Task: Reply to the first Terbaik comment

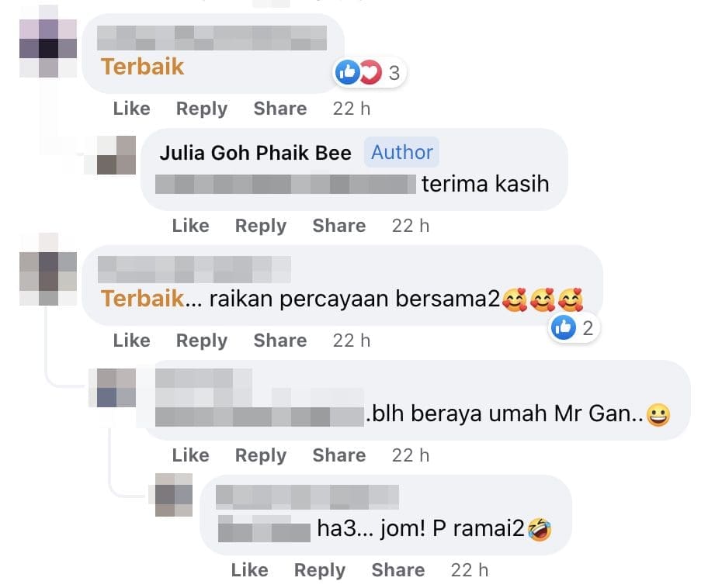Action: [x=202, y=109]
